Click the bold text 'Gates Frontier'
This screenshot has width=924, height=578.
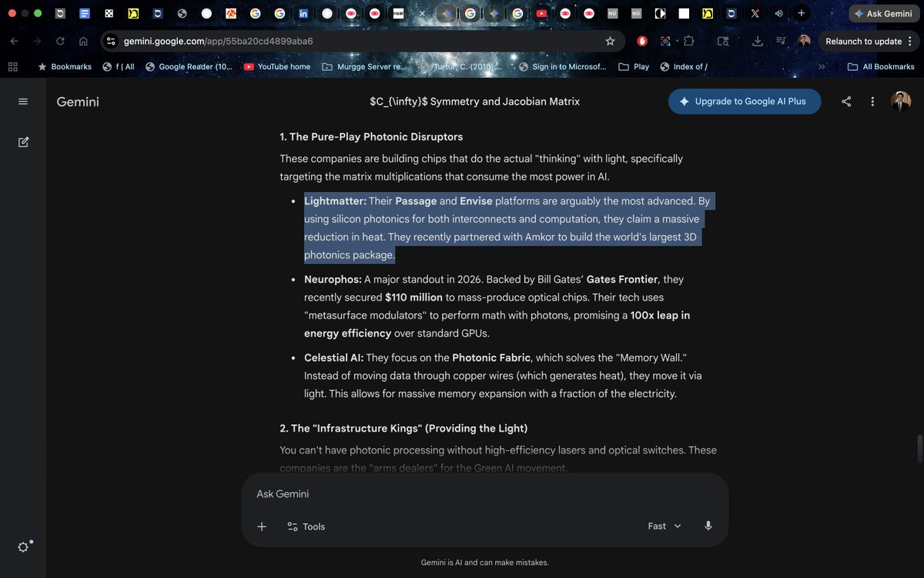(622, 279)
